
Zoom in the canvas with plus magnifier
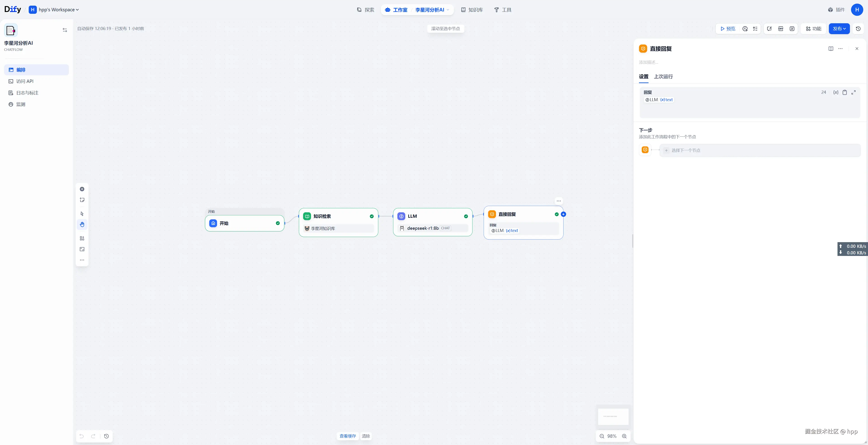click(624, 436)
